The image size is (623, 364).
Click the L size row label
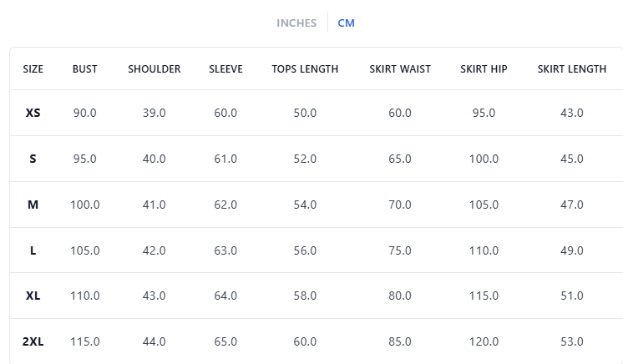(x=33, y=250)
